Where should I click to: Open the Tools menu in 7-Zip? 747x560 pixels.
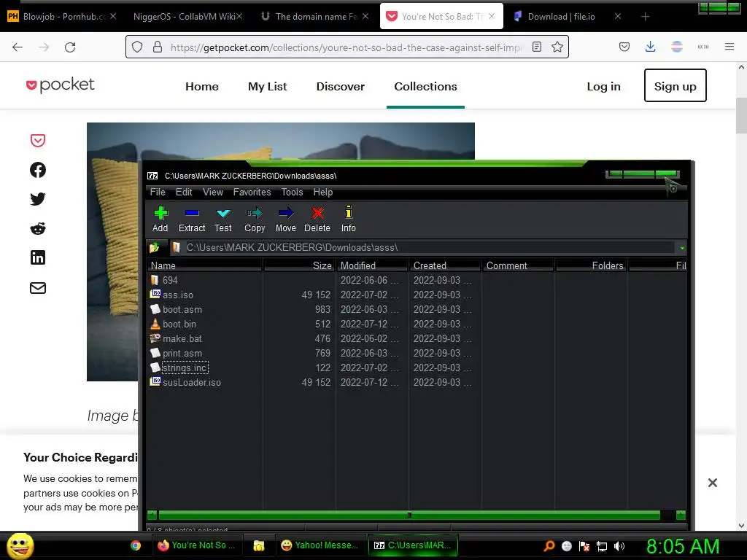click(292, 192)
